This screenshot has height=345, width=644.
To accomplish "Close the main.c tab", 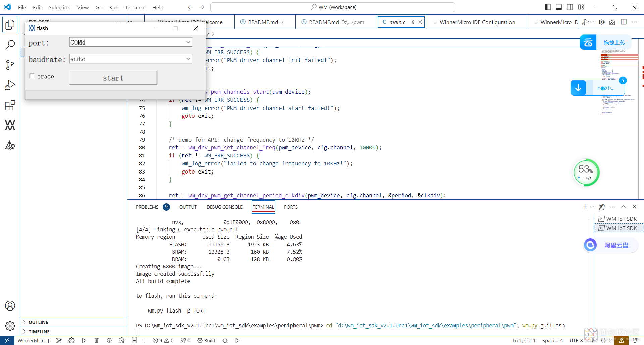I will point(420,22).
